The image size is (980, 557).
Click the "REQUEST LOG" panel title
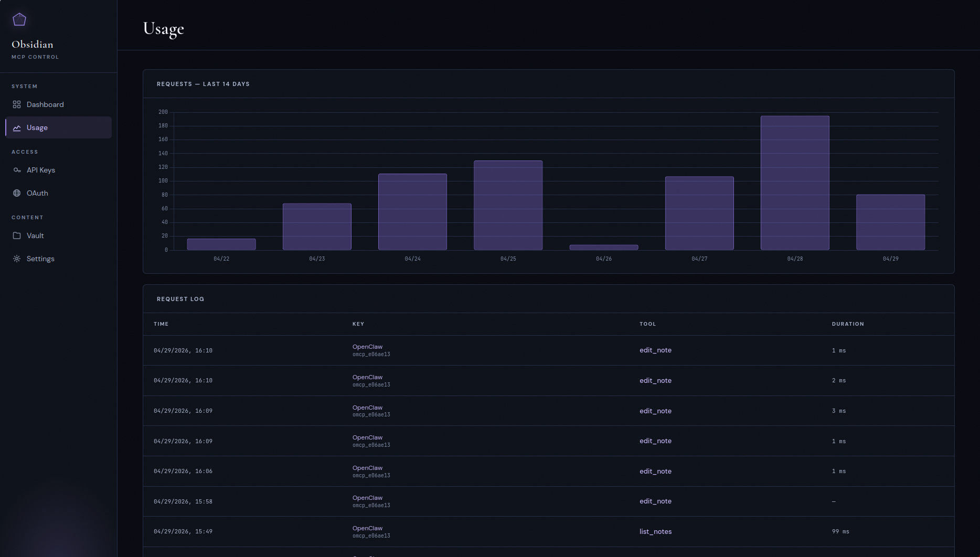pyautogui.click(x=180, y=299)
